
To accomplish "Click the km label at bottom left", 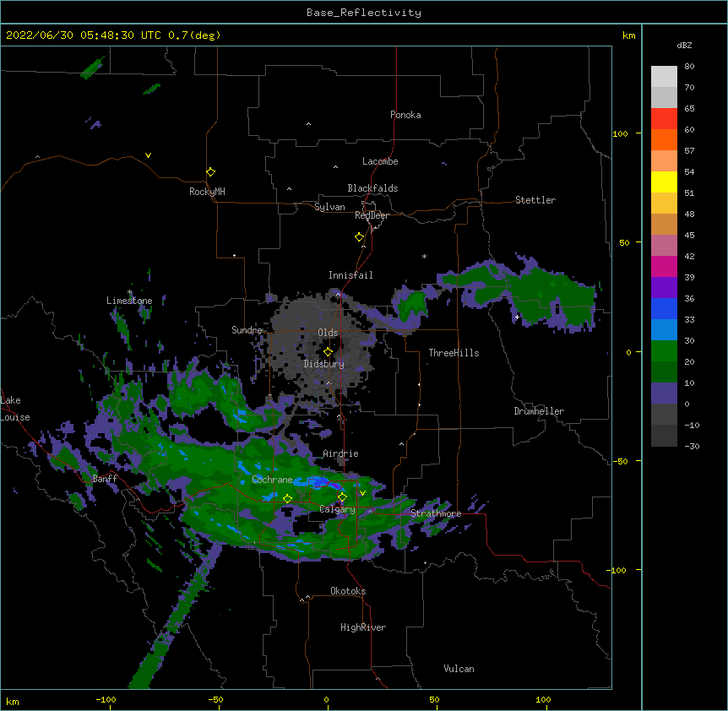I will 13,701.
